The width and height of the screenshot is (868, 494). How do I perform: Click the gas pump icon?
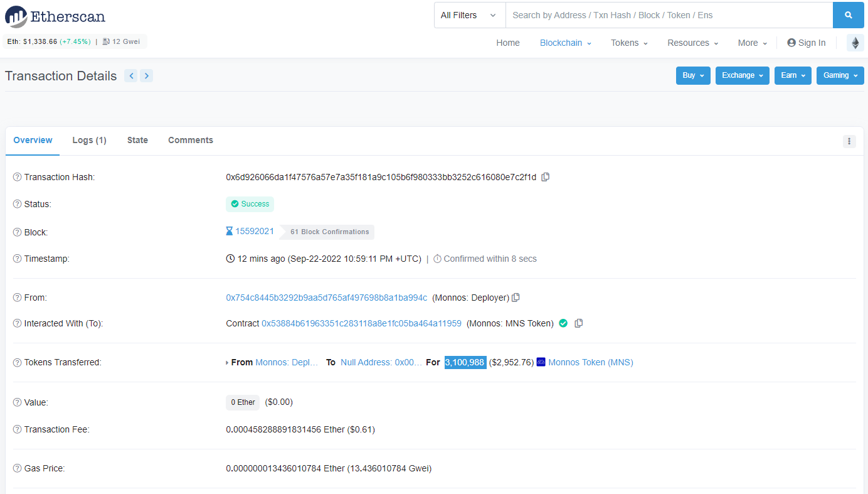(x=107, y=41)
